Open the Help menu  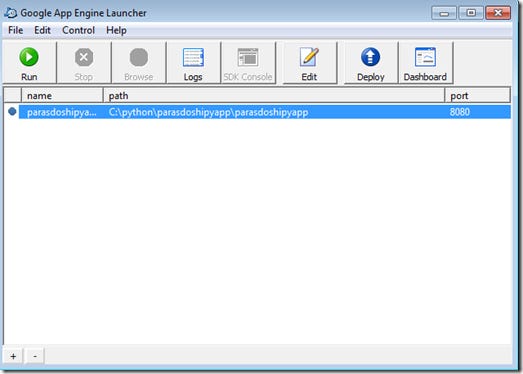(116, 30)
